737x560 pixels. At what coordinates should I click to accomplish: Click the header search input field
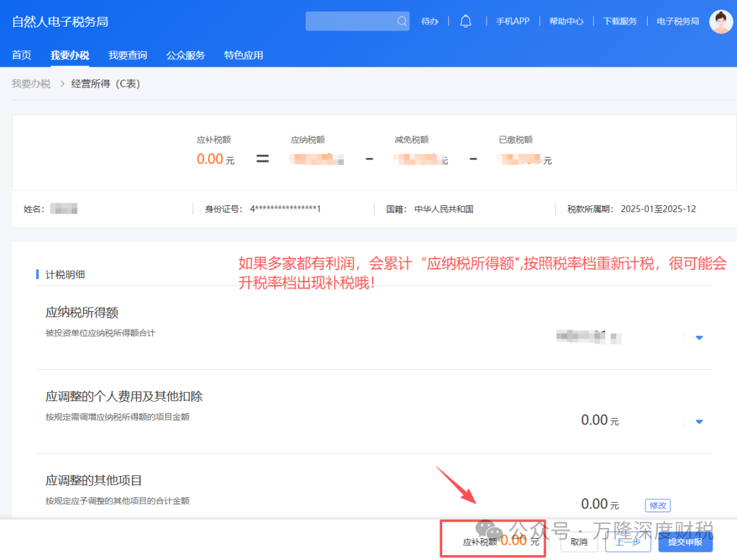[351, 21]
